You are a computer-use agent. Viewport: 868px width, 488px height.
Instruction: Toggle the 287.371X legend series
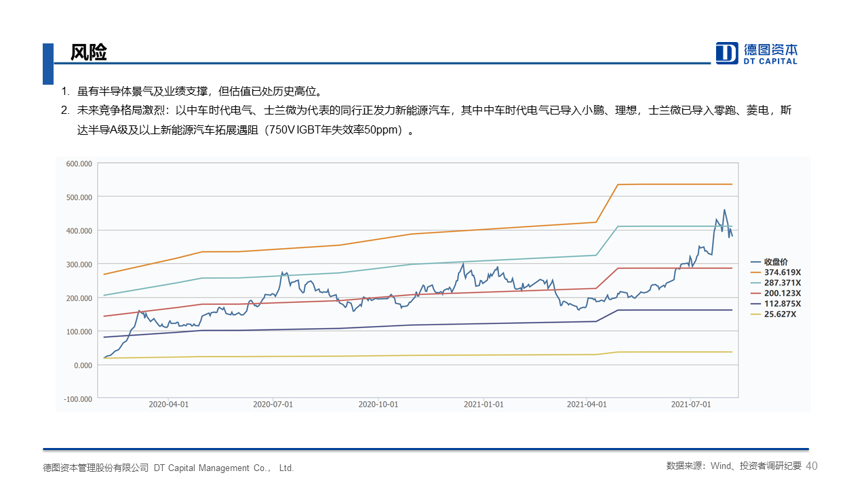[775, 283]
